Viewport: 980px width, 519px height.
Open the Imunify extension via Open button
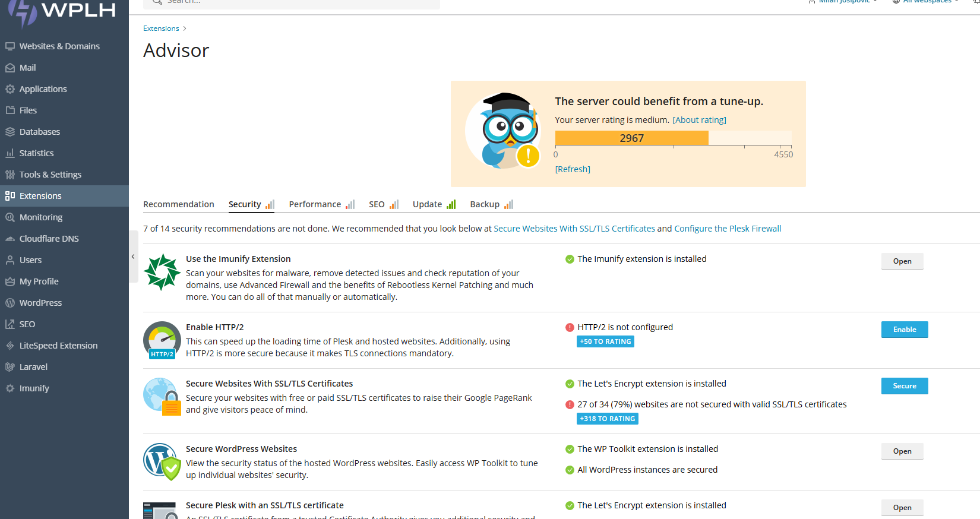[x=902, y=261]
